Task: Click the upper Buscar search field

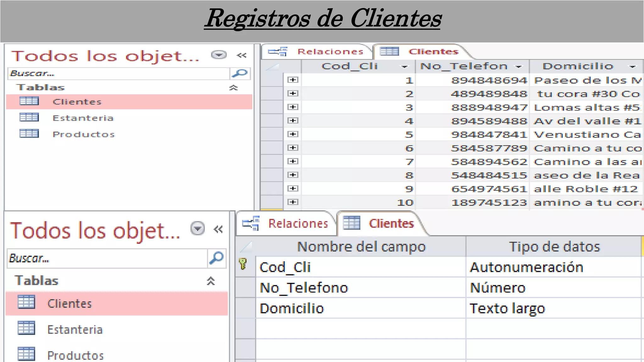Action: pyautogui.click(x=119, y=74)
